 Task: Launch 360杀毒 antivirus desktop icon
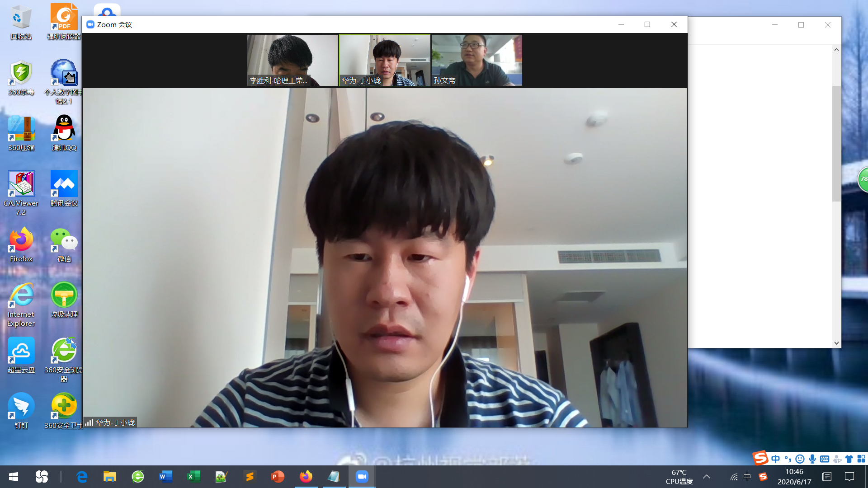click(21, 78)
